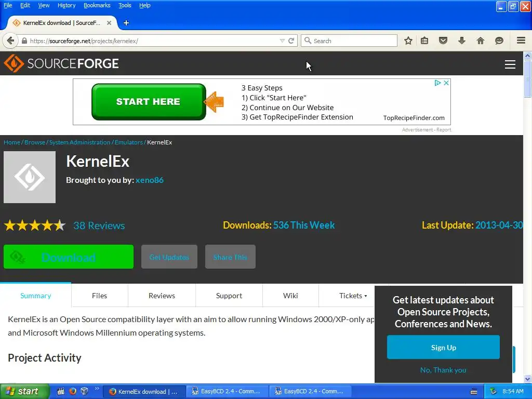Switch to the Wiki tab

(x=290, y=296)
